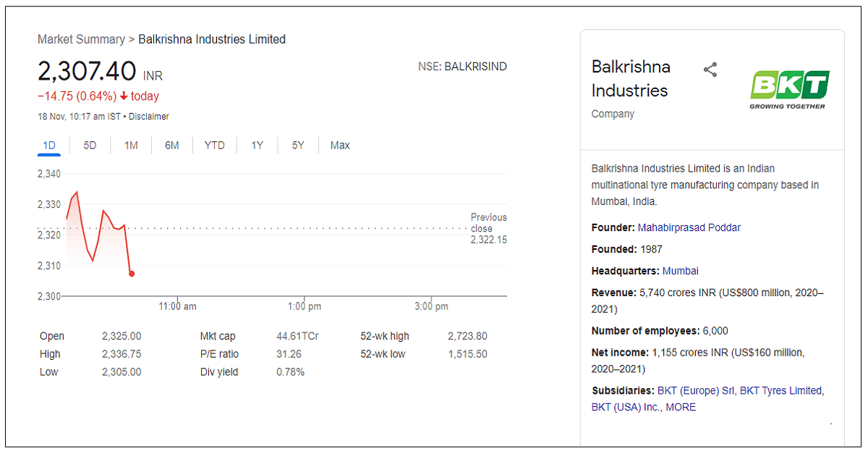Click the 11:00 am axis label
The image size is (868, 454).
[178, 306]
